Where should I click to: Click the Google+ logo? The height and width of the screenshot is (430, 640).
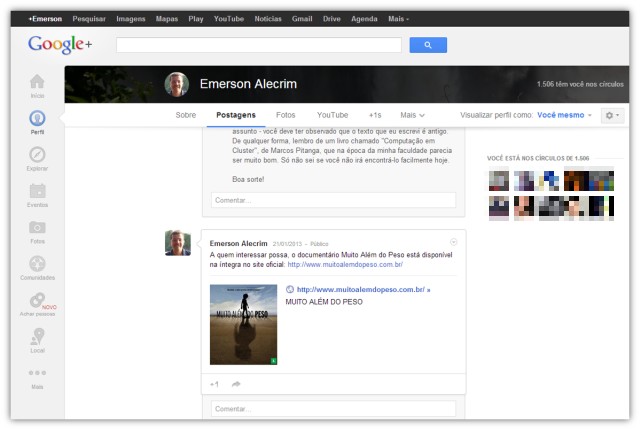pos(60,44)
